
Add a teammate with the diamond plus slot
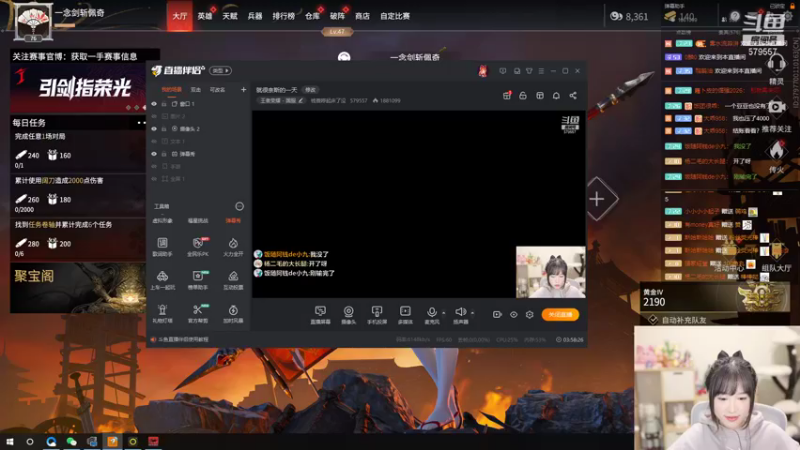click(597, 199)
